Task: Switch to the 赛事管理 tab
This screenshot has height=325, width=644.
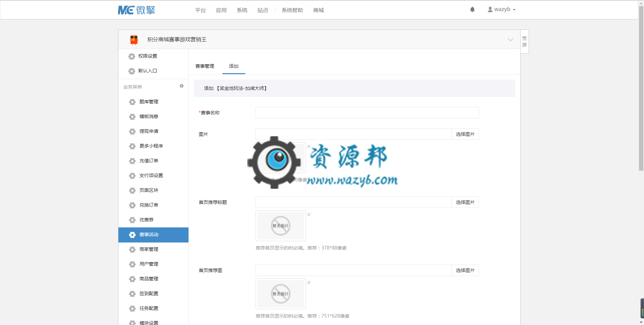Action: coord(205,66)
